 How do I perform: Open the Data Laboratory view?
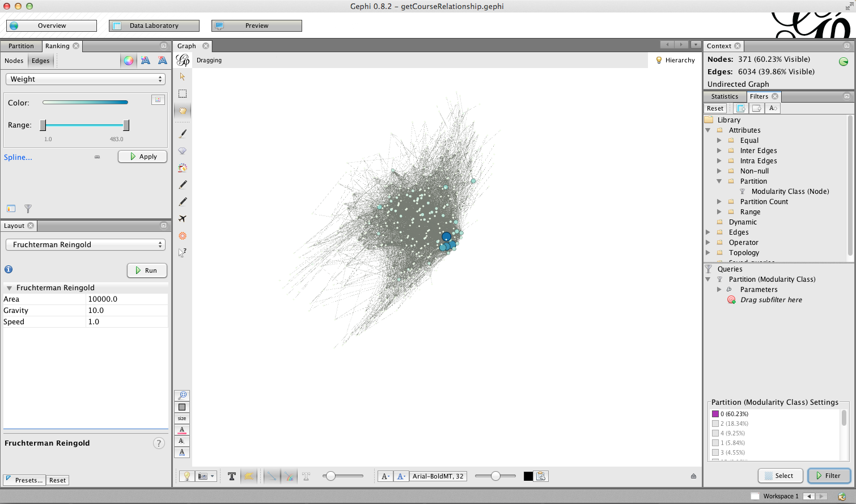click(x=154, y=26)
